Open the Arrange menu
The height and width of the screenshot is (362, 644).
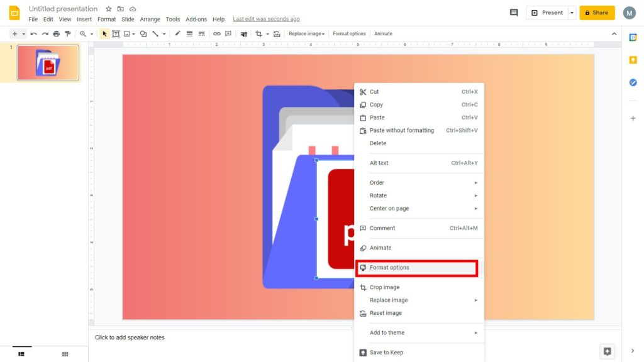tap(150, 19)
